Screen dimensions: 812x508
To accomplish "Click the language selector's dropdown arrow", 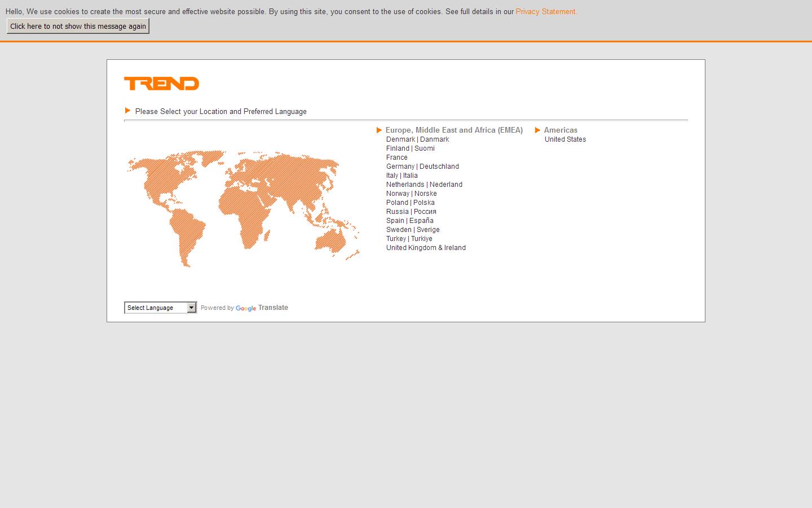I will coord(191,308).
